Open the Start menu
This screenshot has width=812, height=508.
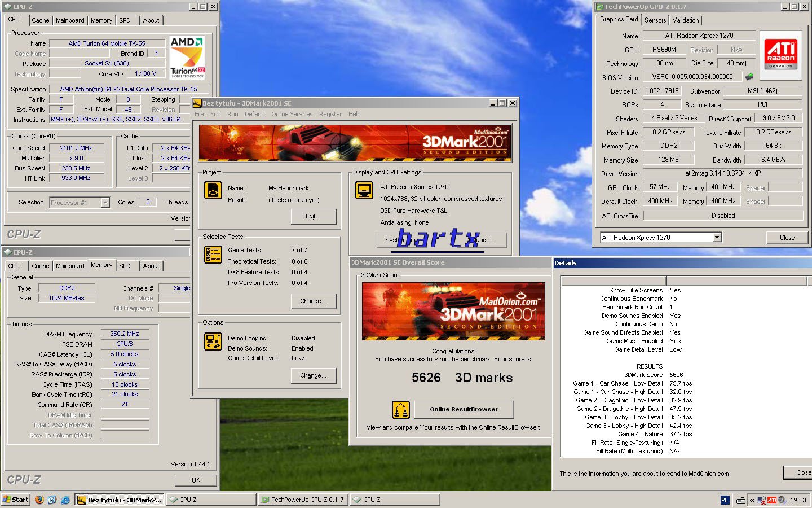(15, 500)
